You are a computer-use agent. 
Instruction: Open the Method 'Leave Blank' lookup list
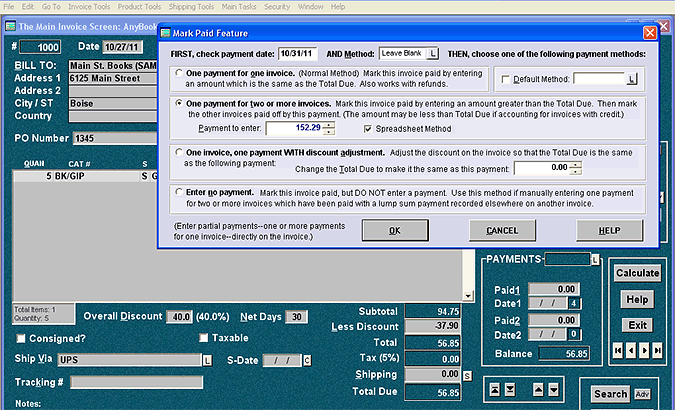click(432, 52)
